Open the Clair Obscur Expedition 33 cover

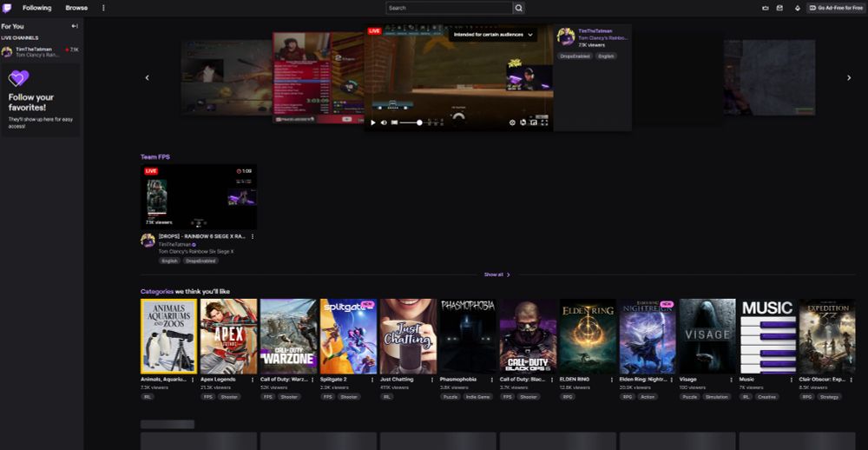click(x=827, y=336)
